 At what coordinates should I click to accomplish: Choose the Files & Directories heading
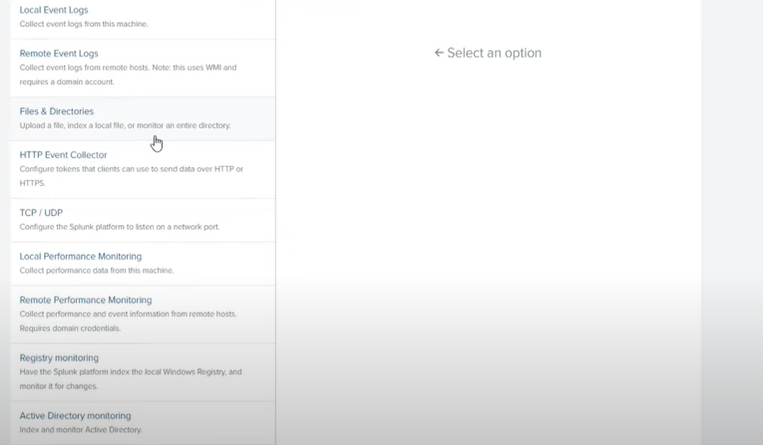[x=57, y=111]
